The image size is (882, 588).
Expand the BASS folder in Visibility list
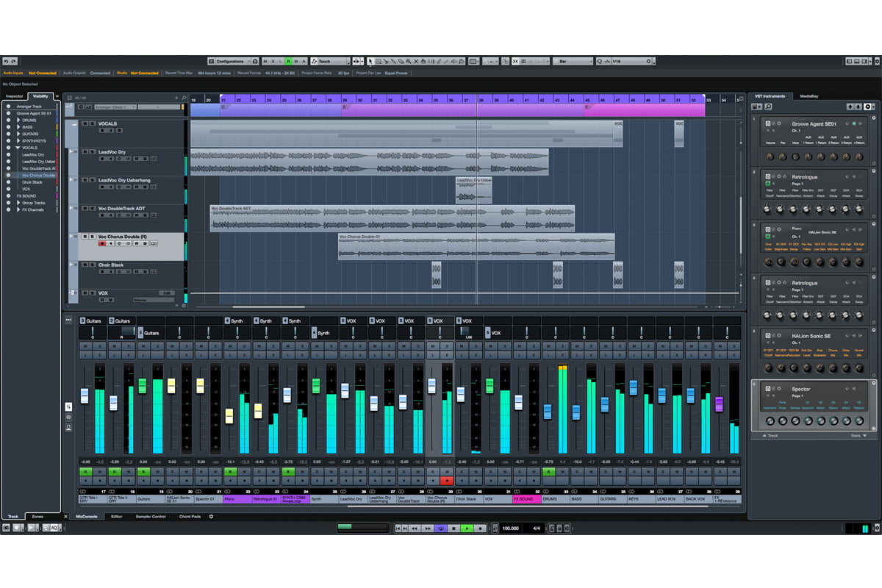point(18,127)
